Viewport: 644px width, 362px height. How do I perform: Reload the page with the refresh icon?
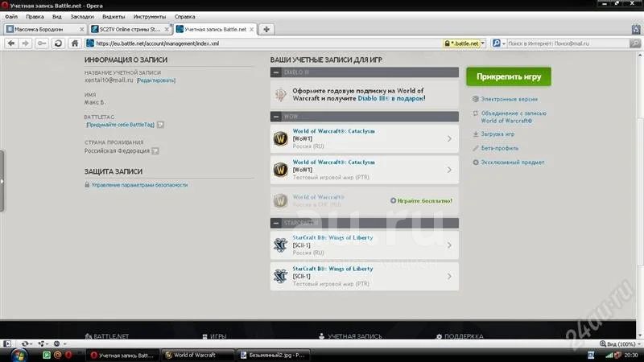click(x=58, y=43)
